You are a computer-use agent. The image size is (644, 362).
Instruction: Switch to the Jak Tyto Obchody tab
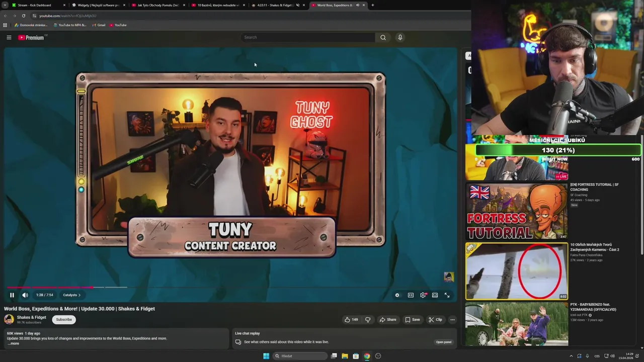tap(158, 5)
